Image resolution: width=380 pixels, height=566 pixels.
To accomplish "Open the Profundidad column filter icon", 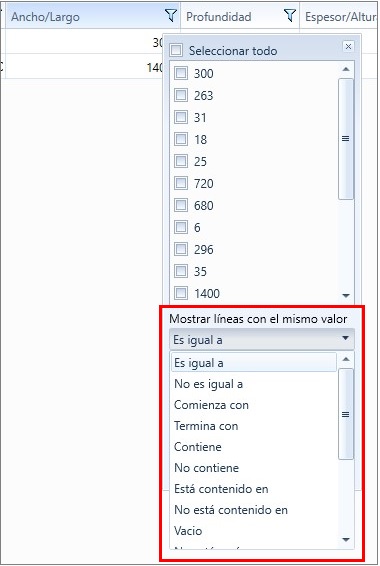I will pos(290,16).
